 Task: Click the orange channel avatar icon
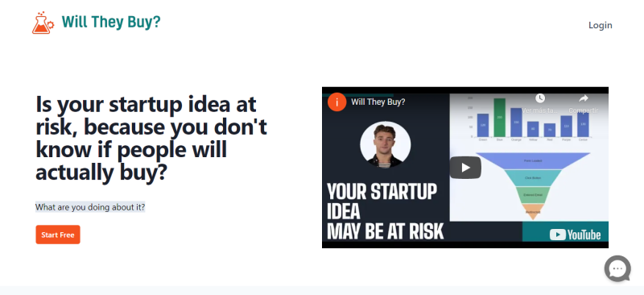[x=336, y=102]
